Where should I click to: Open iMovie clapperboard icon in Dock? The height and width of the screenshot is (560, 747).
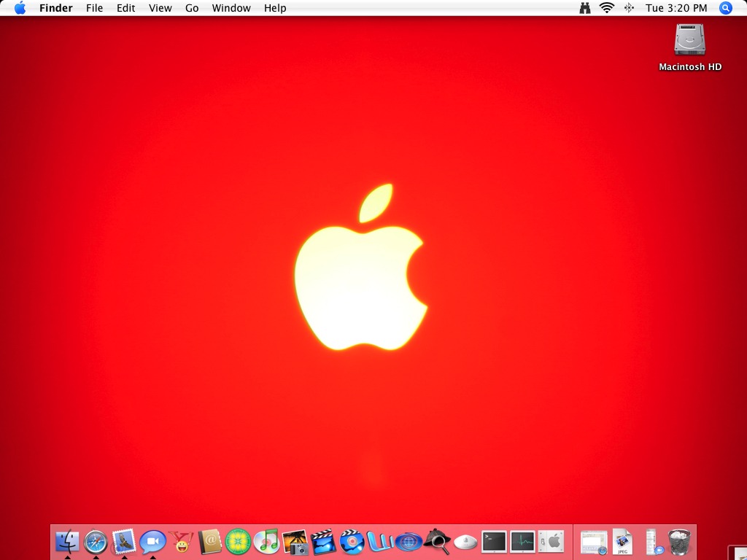click(x=323, y=542)
